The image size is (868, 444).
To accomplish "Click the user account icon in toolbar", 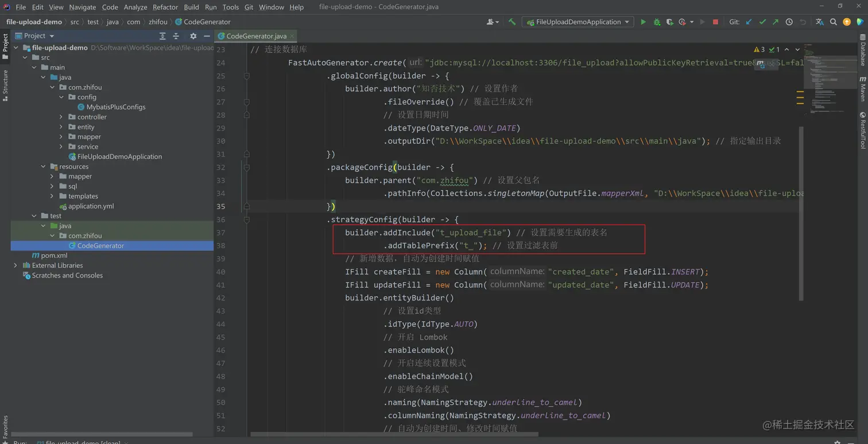I will [x=491, y=22].
